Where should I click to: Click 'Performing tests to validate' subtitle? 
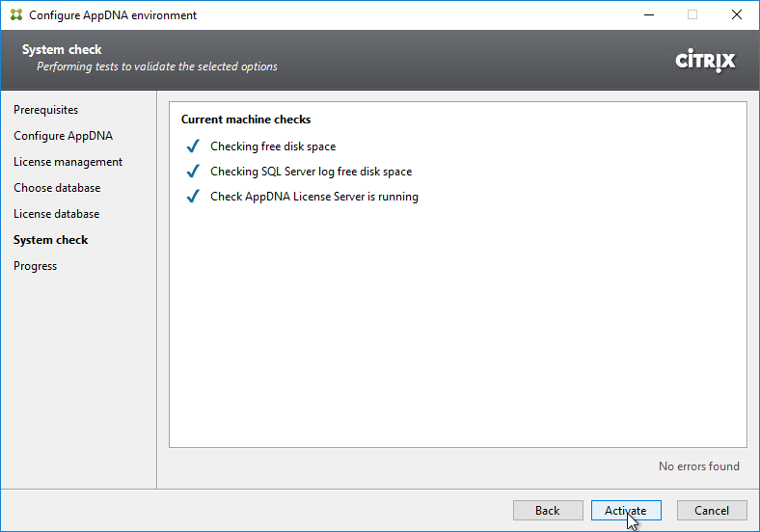(157, 66)
